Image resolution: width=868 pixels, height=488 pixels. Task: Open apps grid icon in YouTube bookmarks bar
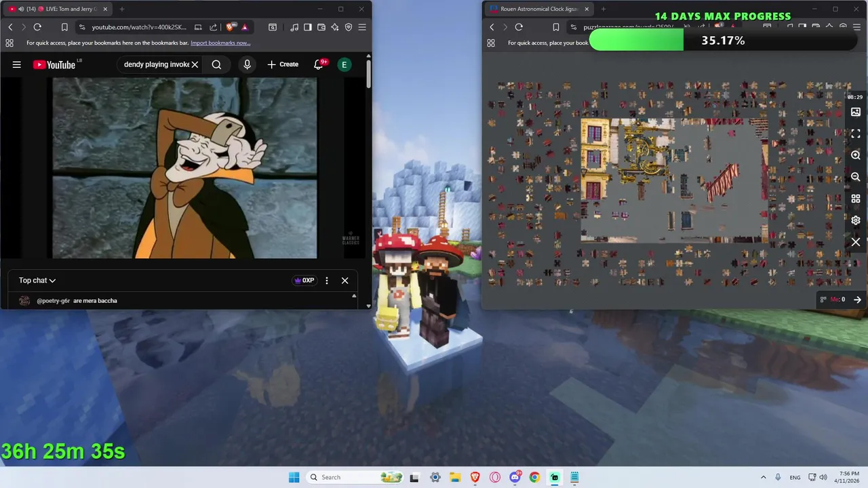pyautogui.click(x=9, y=43)
